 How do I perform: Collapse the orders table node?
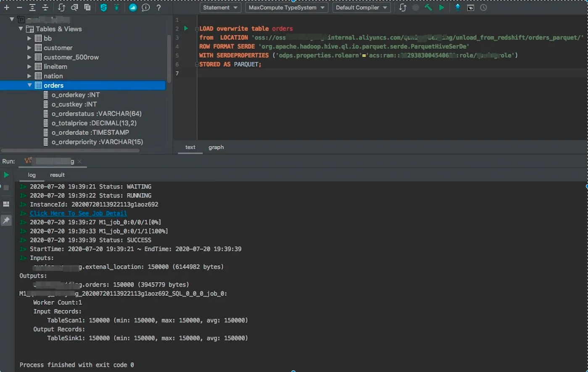(x=29, y=85)
